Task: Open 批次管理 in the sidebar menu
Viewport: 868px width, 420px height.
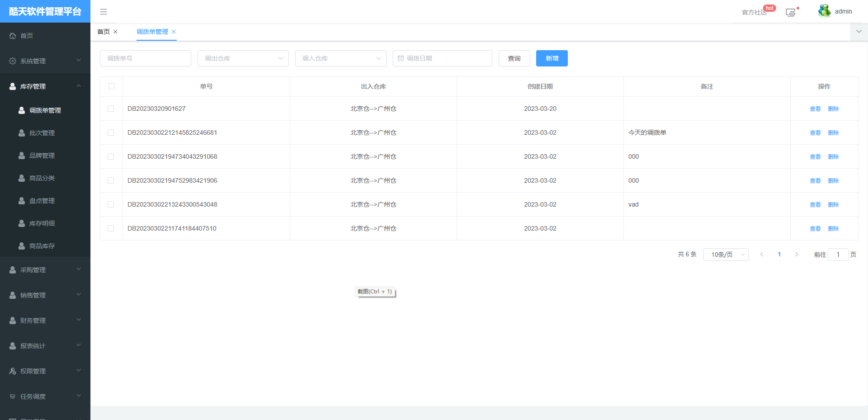Action: coord(42,133)
